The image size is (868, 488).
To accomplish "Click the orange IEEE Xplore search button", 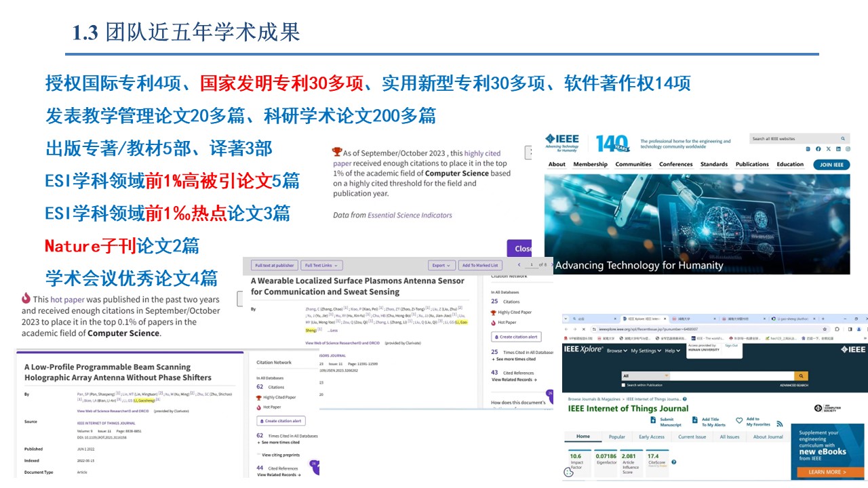I will pos(801,375).
